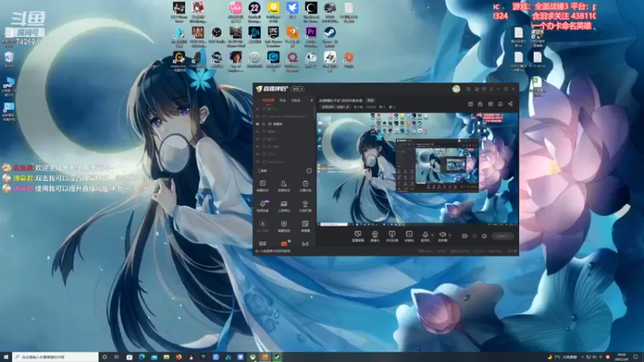Screen dimensions: 644x362
Task: Click the taskbar search box
Action: (56, 357)
